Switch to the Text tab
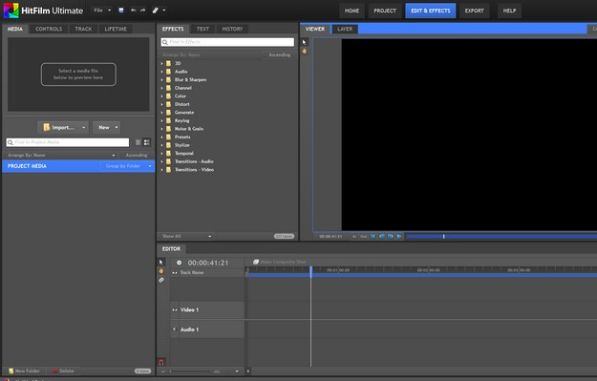 (203, 29)
